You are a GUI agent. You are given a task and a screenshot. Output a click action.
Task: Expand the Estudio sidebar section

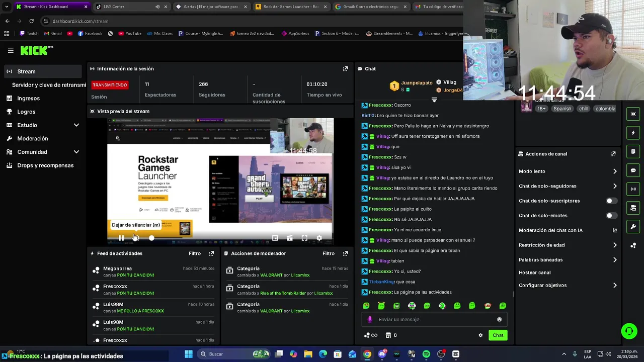(76, 125)
